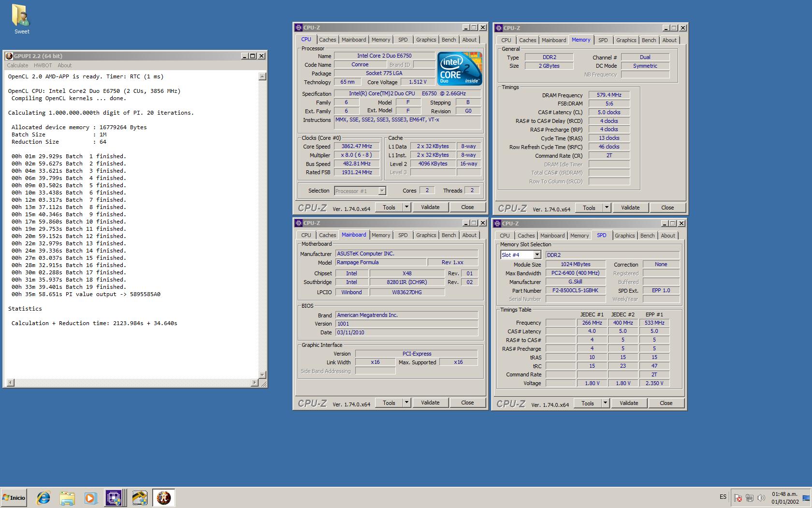Click the DRAM Frequency value 579.4 MHz
This screenshot has width=812, height=508.
(609, 95)
